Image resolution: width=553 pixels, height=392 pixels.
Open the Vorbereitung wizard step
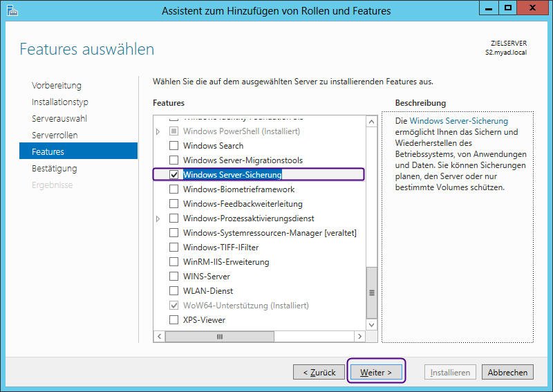tap(57, 86)
